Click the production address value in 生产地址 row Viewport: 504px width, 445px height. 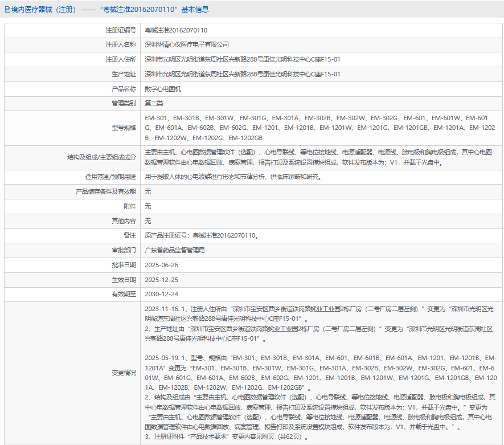[x=243, y=74]
